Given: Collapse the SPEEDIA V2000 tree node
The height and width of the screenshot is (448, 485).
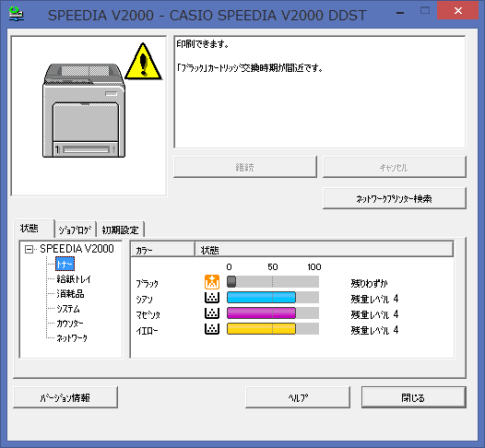Looking at the screenshot, I should [x=29, y=249].
